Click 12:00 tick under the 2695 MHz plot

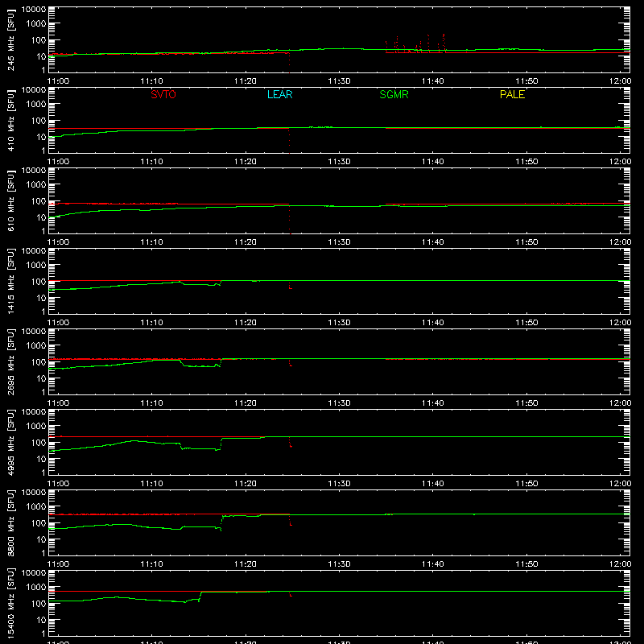(x=620, y=403)
